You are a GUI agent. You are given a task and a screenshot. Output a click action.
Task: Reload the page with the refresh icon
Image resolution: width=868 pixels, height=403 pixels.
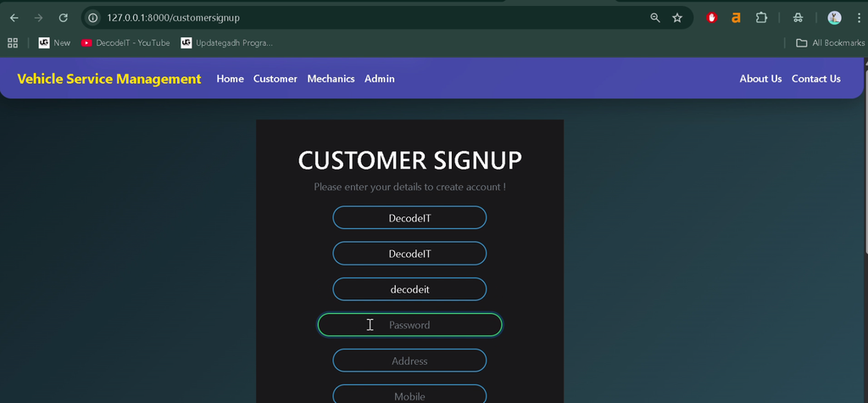[x=63, y=18]
